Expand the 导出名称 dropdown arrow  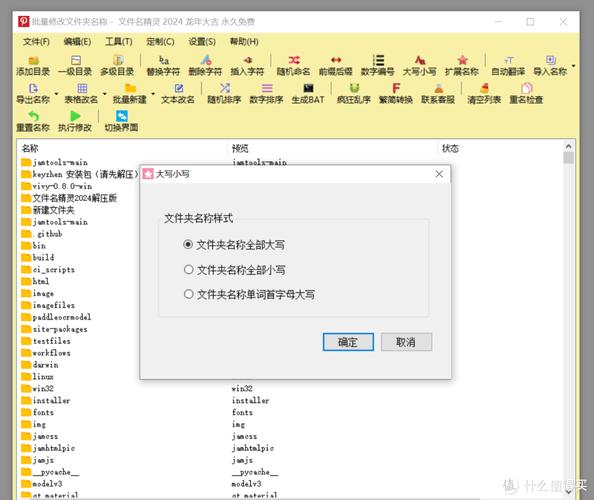pyautogui.click(x=56, y=94)
